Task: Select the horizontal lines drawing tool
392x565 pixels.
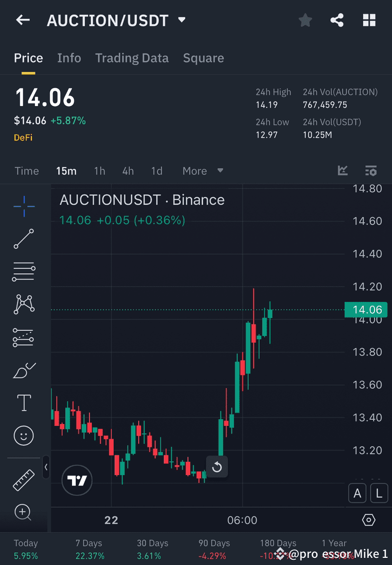Action: pos(24,272)
